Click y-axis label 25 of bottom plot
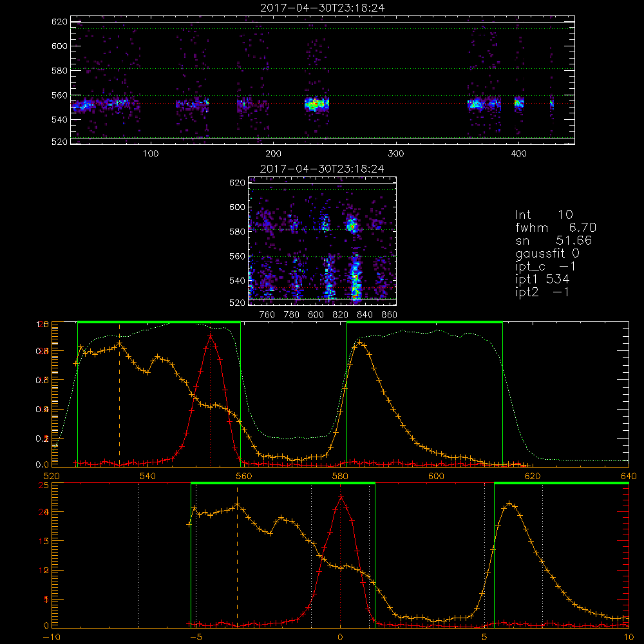644x644 pixels. click(44, 485)
